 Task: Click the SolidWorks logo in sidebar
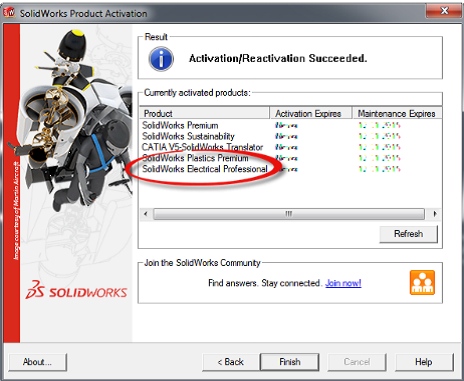[76, 290]
